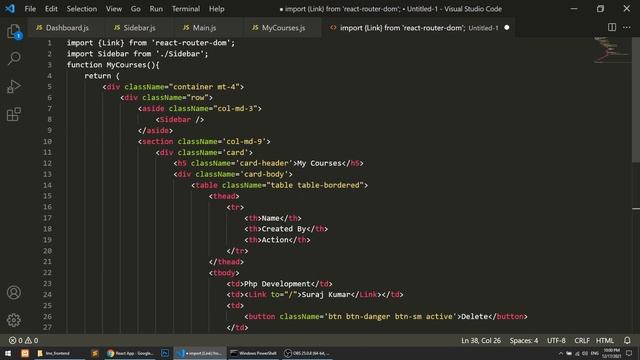The height and width of the screenshot is (360, 640).
Task: Click line number 23 in the gutter
Action: [47, 283]
